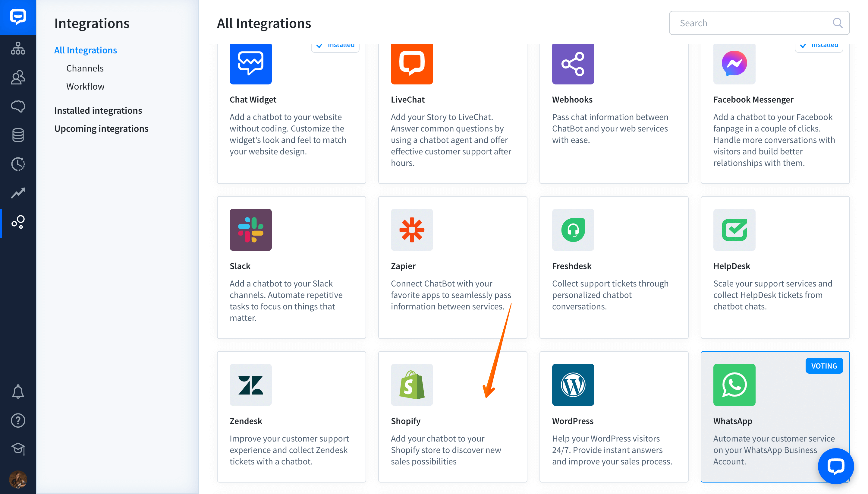Click Freshdesk description 'Collect support tickets through'
This screenshot has width=868, height=494.
[x=610, y=283]
